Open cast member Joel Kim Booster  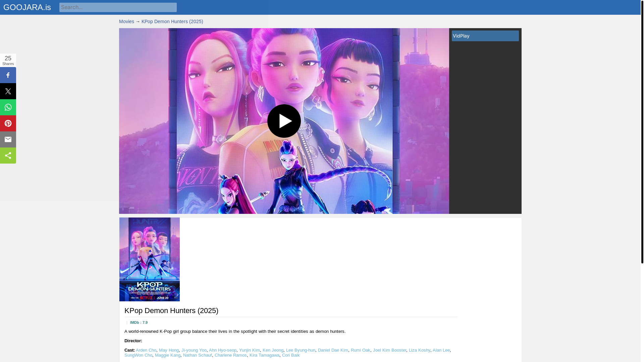tap(389, 350)
